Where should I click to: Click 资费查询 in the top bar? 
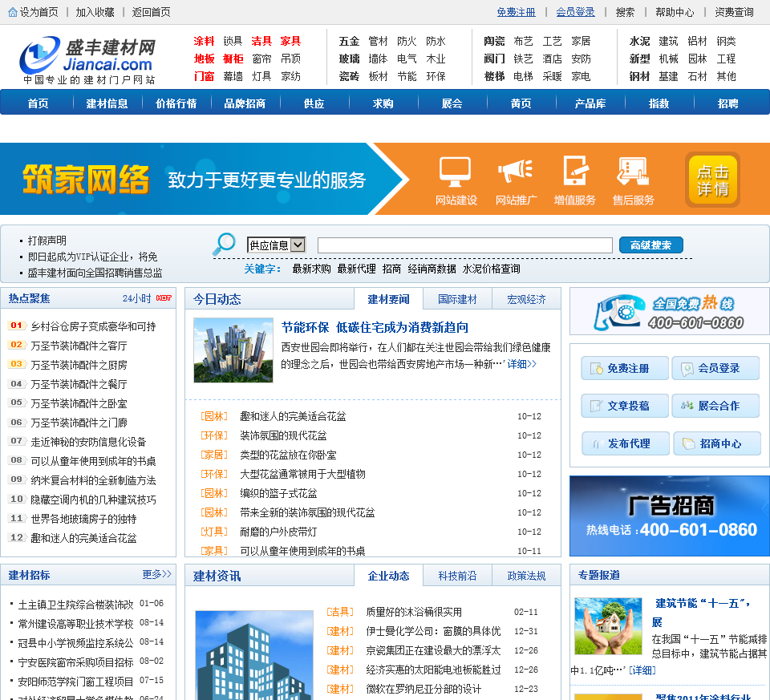point(734,12)
